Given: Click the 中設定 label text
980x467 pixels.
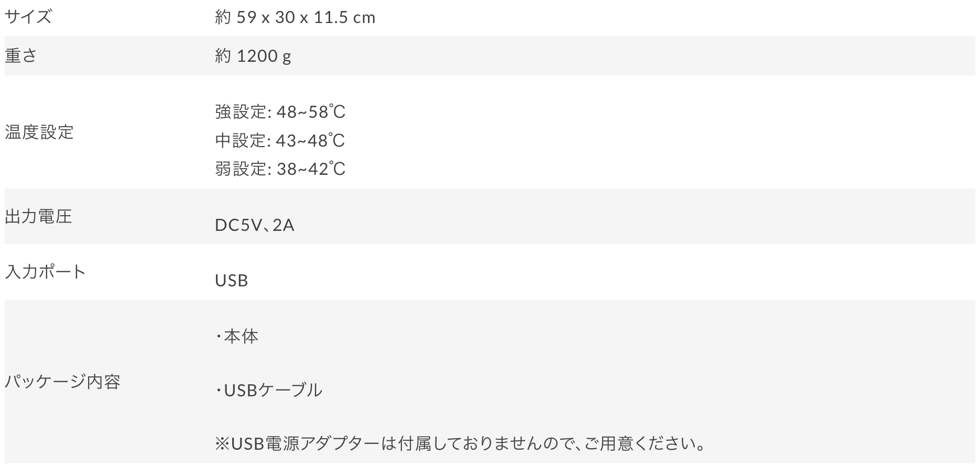Looking at the screenshot, I should [x=241, y=140].
